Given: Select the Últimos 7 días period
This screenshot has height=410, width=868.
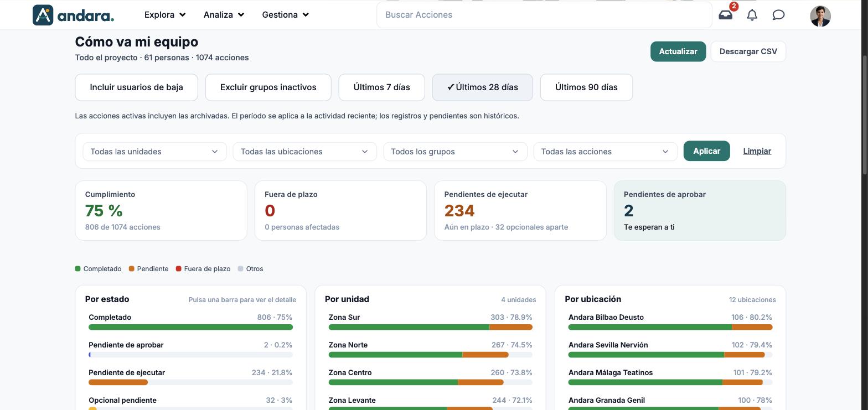Looking at the screenshot, I should (x=381, y=87).
